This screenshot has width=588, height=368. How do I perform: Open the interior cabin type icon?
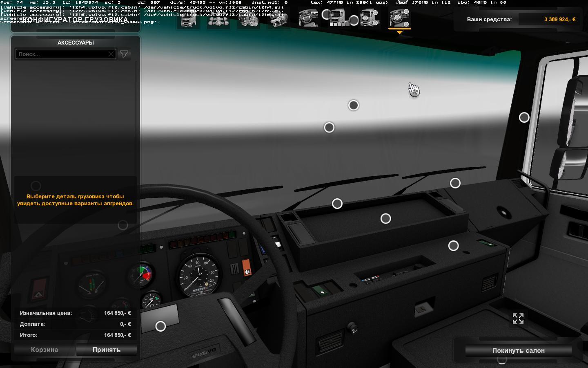pyautogui.click(x=309, y=18)
